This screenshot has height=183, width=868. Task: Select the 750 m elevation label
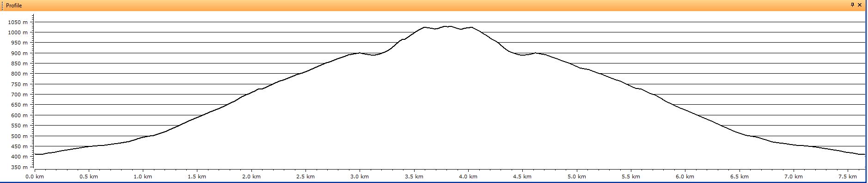[19, 84]
